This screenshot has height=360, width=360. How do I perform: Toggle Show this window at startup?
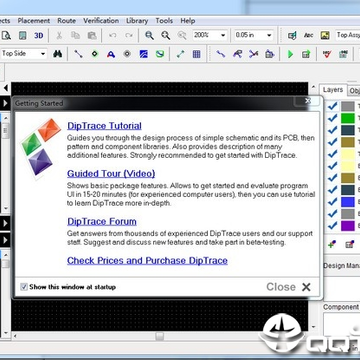tap(24, 287)
